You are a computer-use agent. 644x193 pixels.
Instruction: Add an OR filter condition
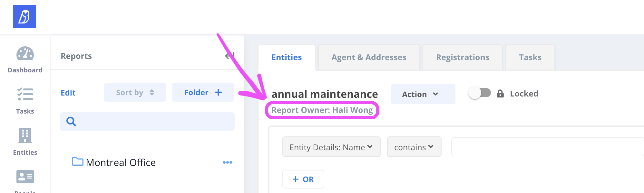[x=303, y=179]
